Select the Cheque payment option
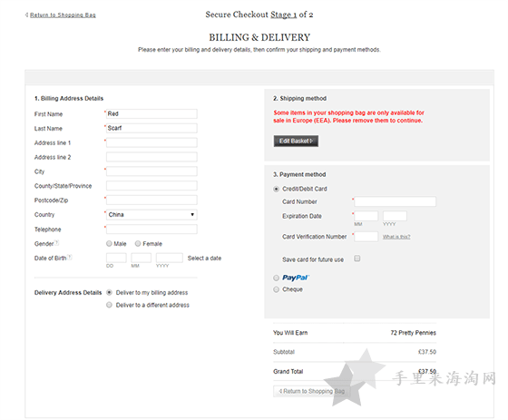508x420 pixels. pos(276,289)
